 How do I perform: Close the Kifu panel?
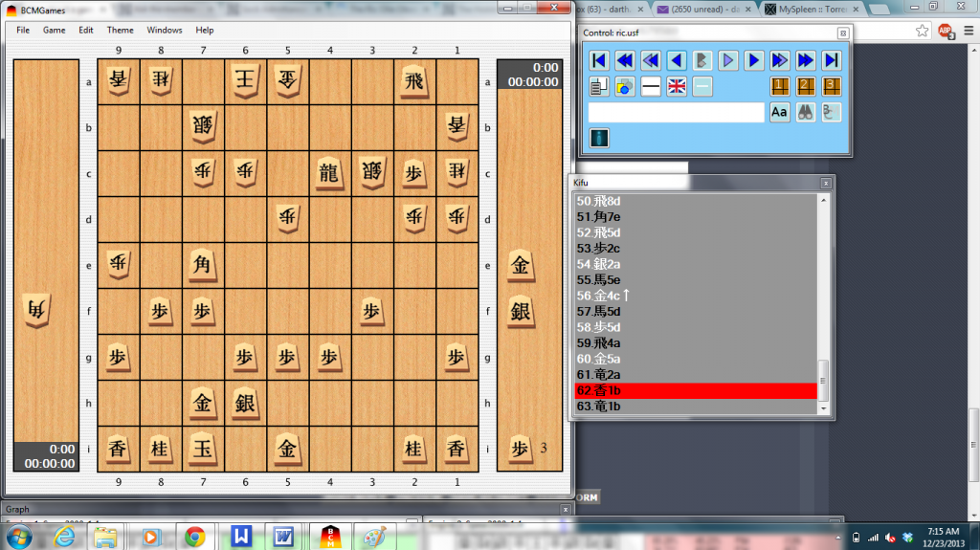tap(826, 183)
